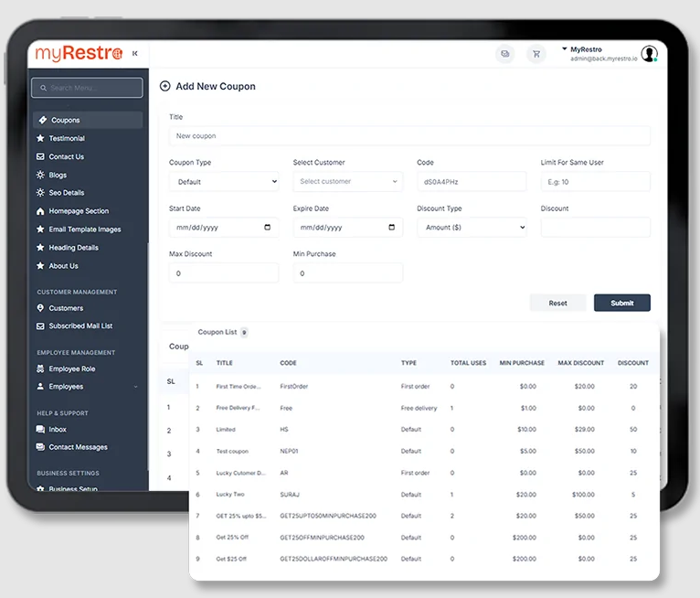Open Customers management page

pos(66,308)
